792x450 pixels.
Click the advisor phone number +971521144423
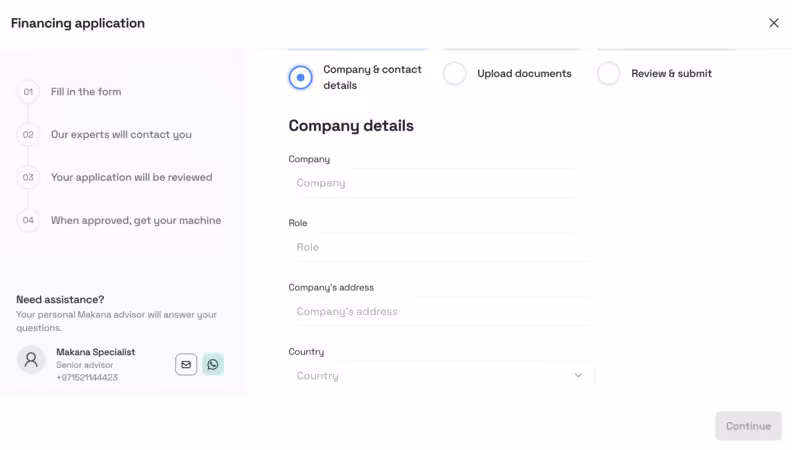87,378
